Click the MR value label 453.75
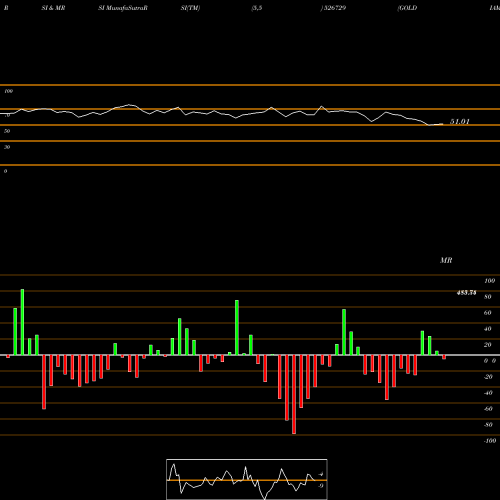The height and width of the screenshot is (500, 500). point(466,293)
